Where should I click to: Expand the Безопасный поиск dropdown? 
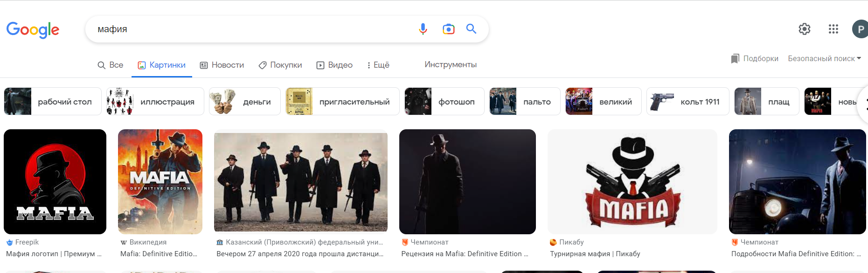pos(824,58)
